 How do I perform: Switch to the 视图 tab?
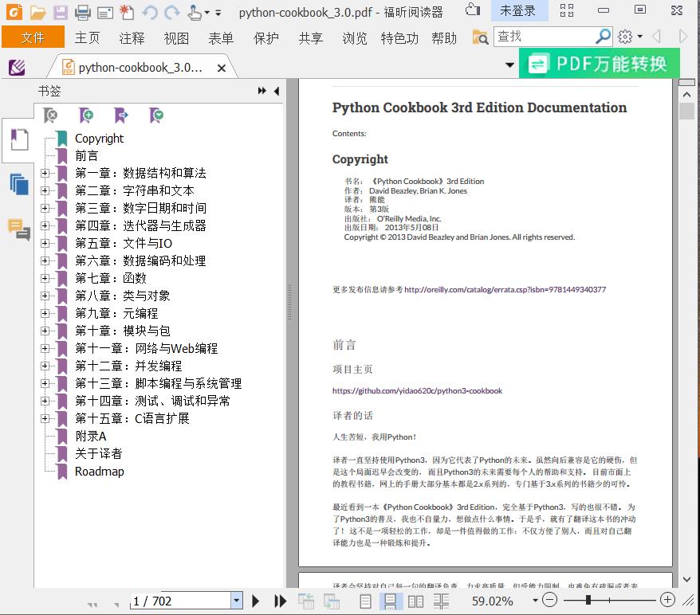point(176,38)
